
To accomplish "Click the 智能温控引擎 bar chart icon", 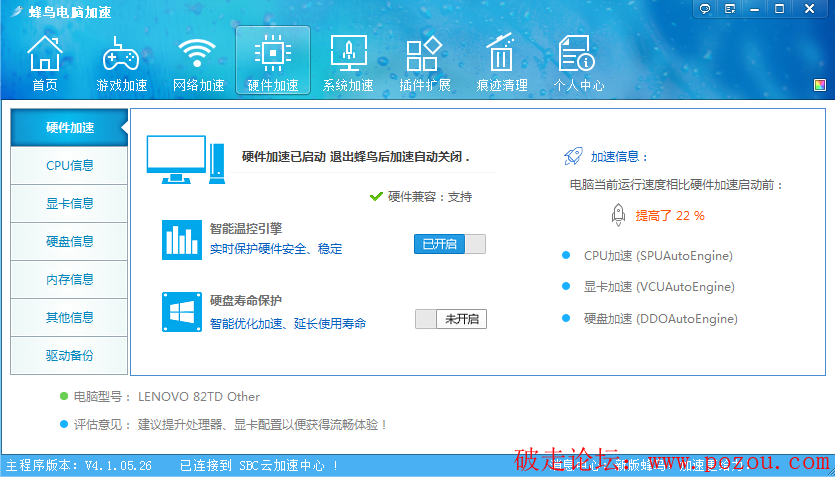I will point(182,240).
